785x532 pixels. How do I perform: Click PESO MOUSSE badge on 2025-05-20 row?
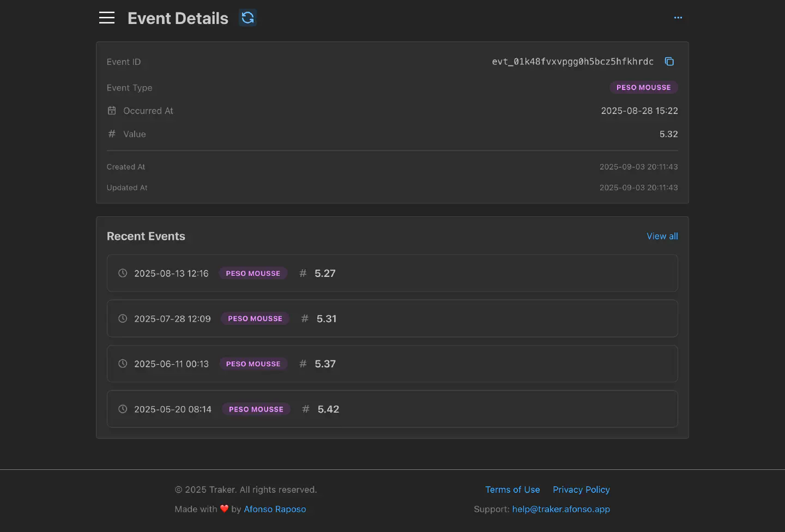[x=256, y=409]
